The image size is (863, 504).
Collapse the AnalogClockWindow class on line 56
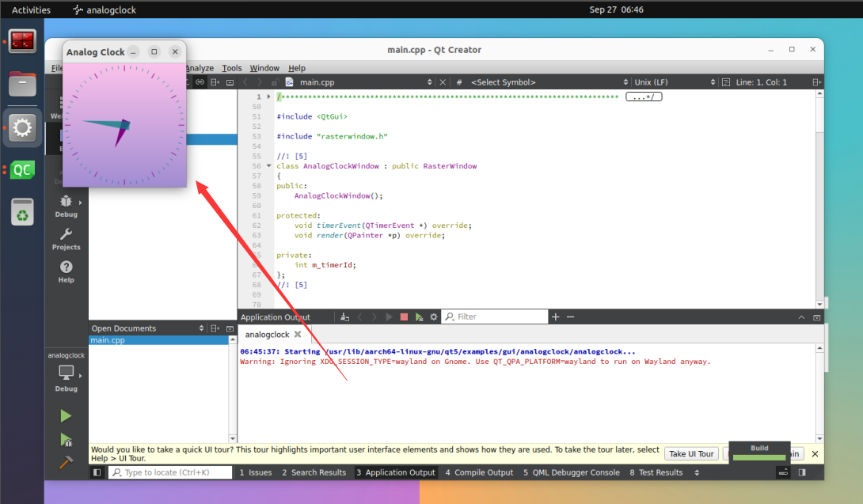pos(268,165)
